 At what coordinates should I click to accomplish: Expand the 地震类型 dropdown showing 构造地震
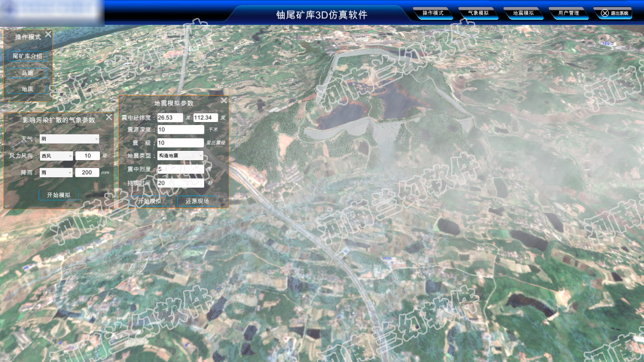(180, 155)
